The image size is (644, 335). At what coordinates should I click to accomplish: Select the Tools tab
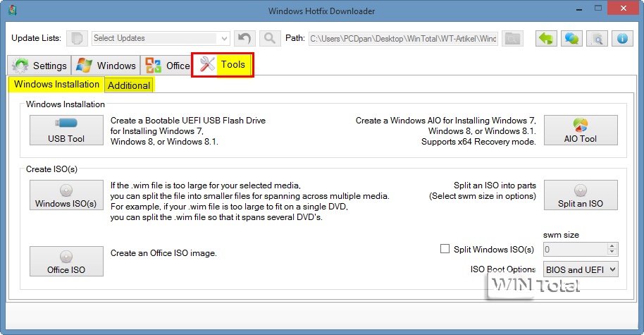coord(223,65)
